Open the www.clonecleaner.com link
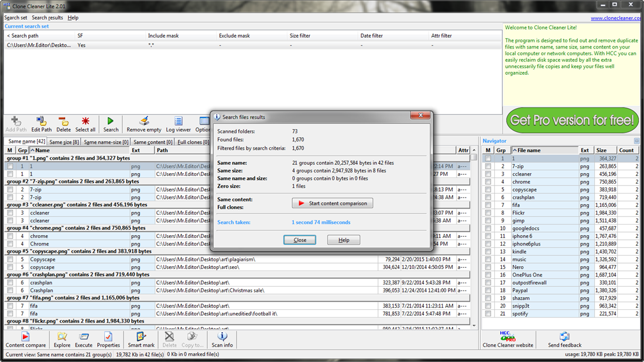644x362 pixels. pos(615,18)
